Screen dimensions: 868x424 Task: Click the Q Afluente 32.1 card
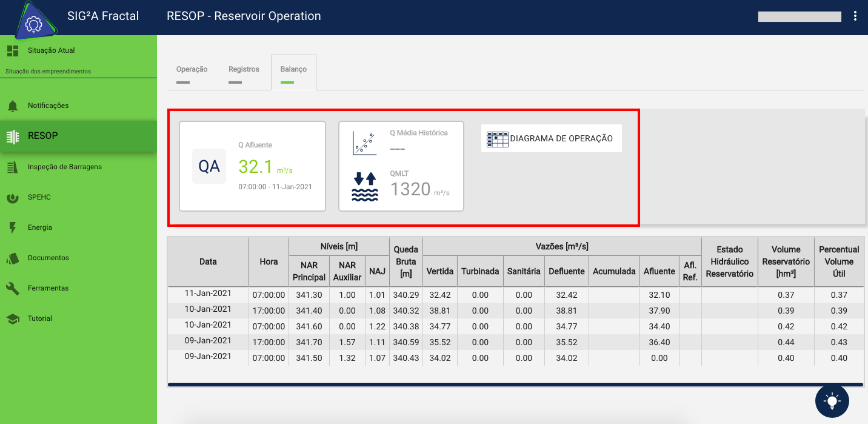coord(252,166)
